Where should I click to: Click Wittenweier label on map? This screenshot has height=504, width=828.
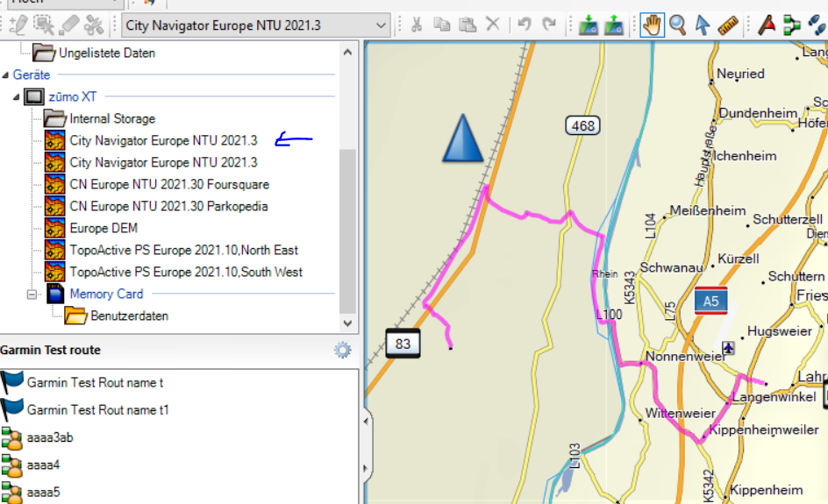[x=680, y=413]
